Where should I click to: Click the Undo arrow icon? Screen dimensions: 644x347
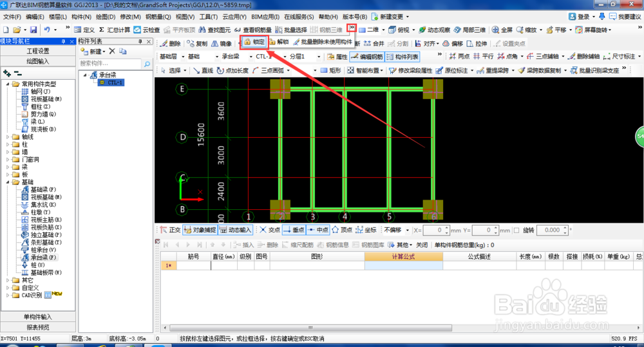click(x=47, y=30)
